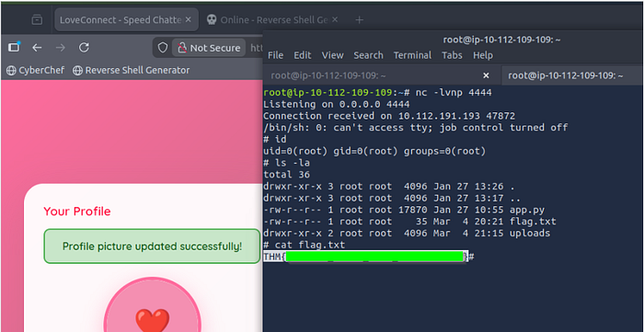
Task: Click the skull favicon of the Reverse Shell tab
Action: [x=212, y=19]
